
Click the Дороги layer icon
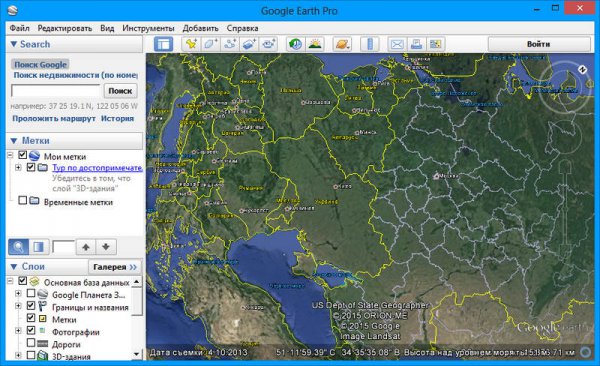click(42, 344)
